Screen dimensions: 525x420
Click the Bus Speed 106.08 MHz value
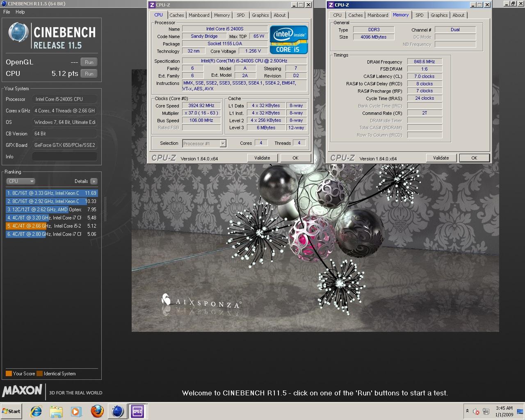pos(201,121)
